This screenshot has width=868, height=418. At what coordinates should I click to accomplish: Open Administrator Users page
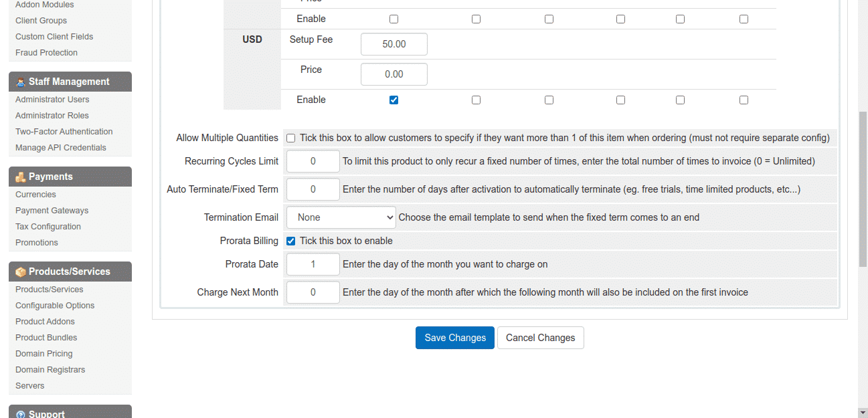[x=52, y=100]
